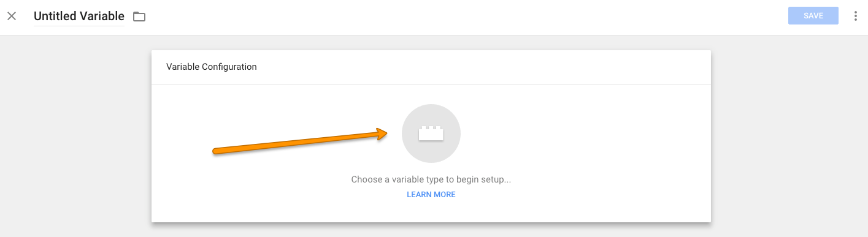Expand the vertical ellipsis overflow menu
Viewport: 868px width, 237px height.
pos(856,16)
